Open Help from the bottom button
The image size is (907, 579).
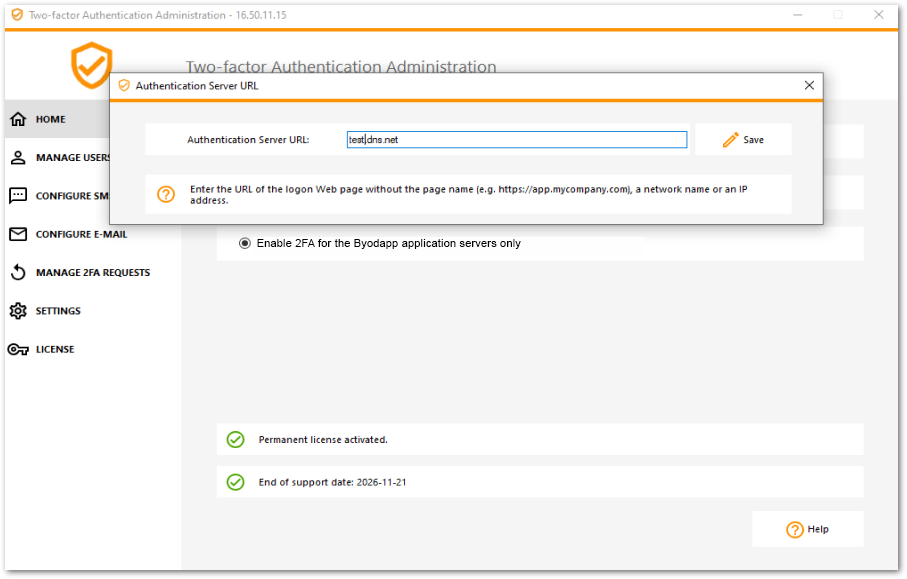(808, 529)
